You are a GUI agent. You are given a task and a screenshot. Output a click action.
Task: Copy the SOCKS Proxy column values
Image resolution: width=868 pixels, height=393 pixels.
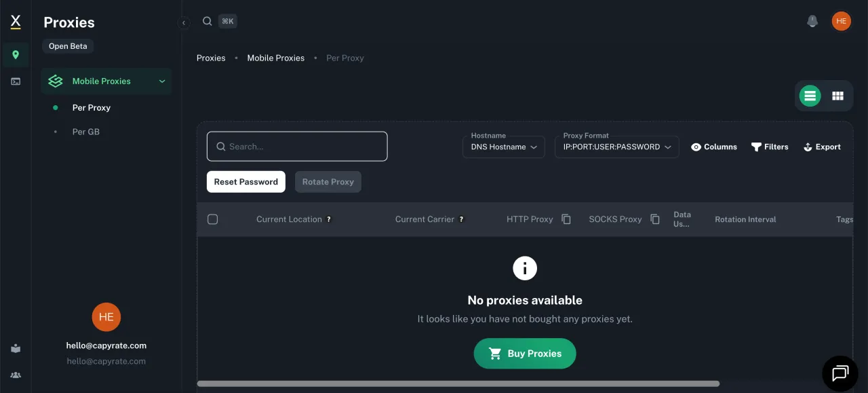655,219
